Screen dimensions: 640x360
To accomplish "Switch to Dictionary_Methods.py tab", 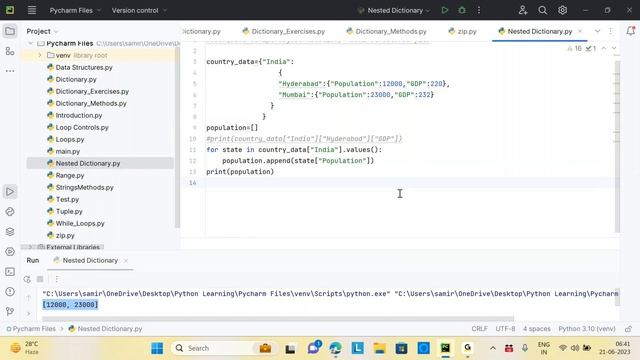I will pyautogui.click(x=386, y=31).
